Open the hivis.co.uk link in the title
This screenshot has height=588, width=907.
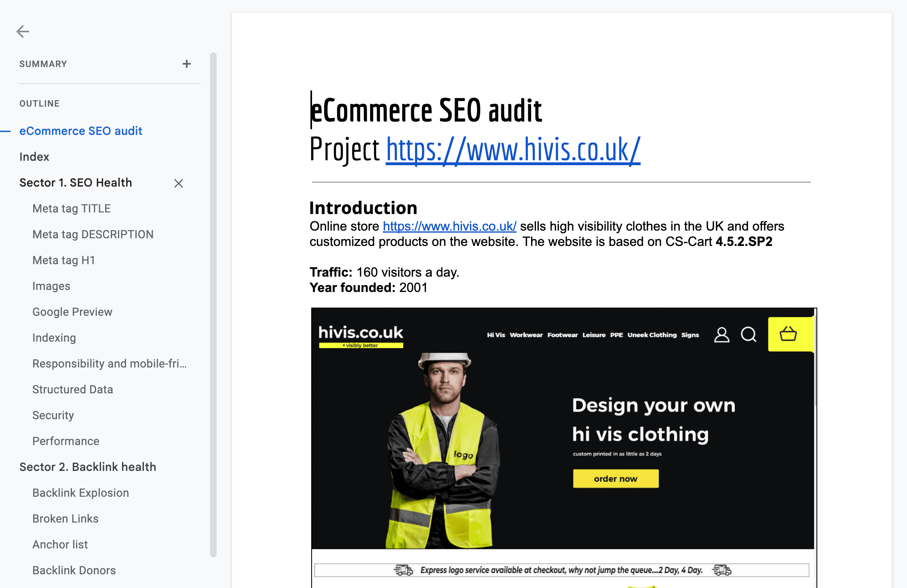click(x=513, y=150)
